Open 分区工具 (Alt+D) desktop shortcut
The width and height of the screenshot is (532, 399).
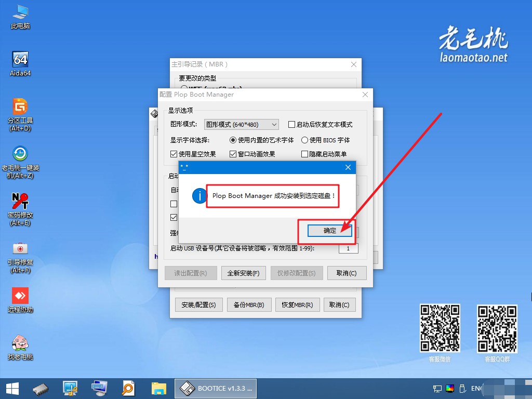[20, 115]
